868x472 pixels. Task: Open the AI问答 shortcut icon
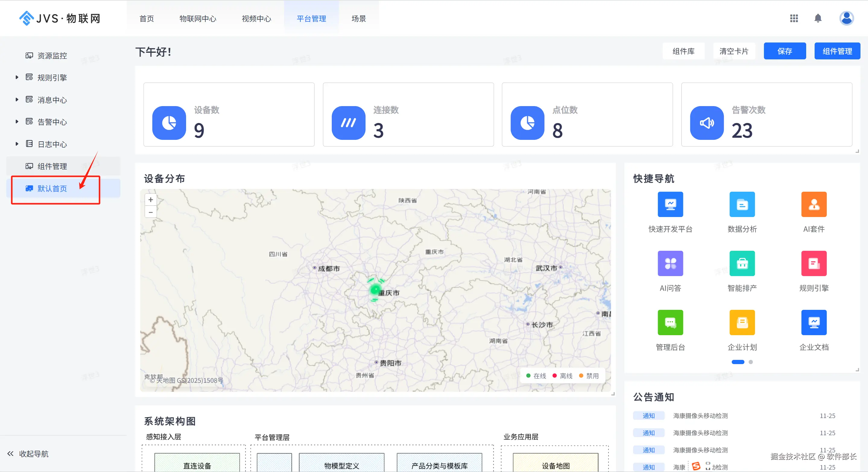[x=670, y=263]
